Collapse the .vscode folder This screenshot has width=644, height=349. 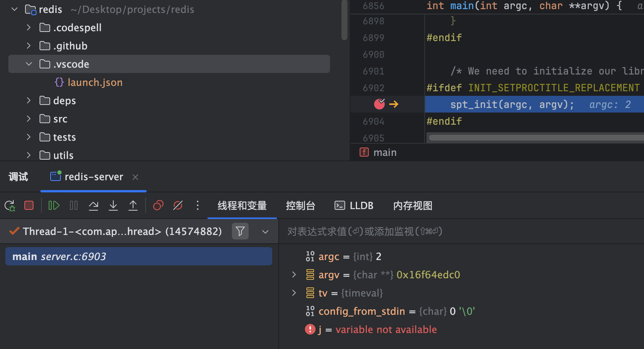[x=29, y=64]
